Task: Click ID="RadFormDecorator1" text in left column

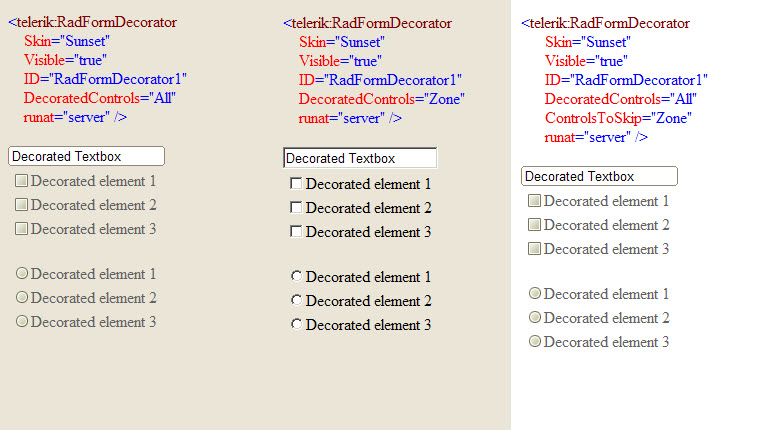Action: pyautogui.click(x=105, y=79)
